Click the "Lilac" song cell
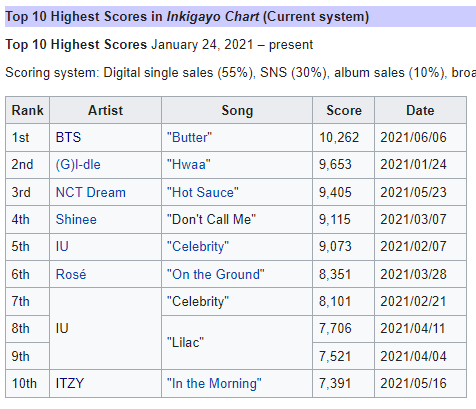The height and width of the screenshot is (409, 476). [x=237, y=342]
